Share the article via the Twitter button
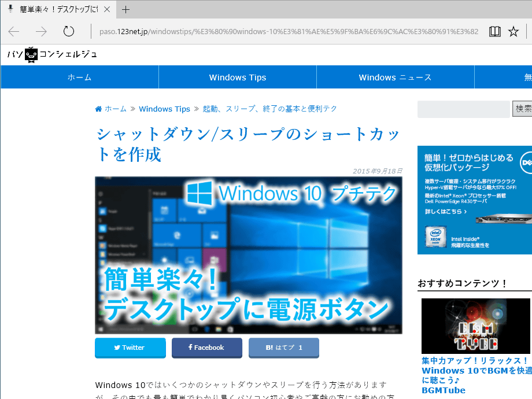 tap(130, 348)
